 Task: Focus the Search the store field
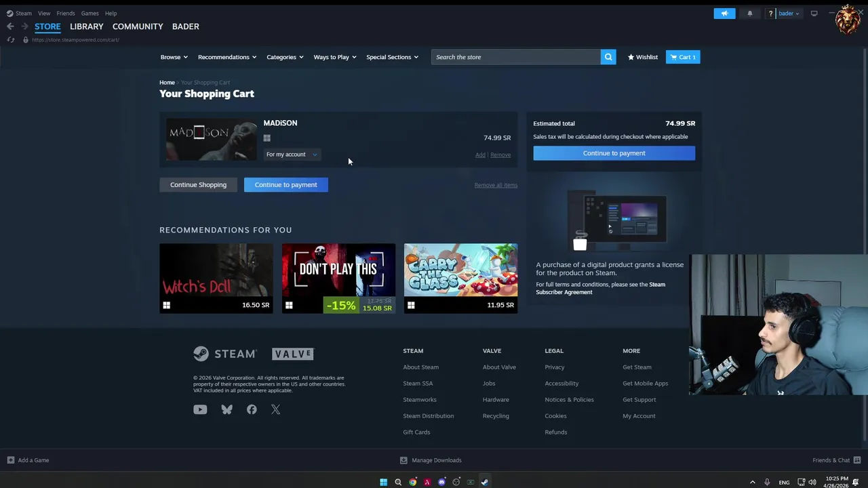pos(515,57)
